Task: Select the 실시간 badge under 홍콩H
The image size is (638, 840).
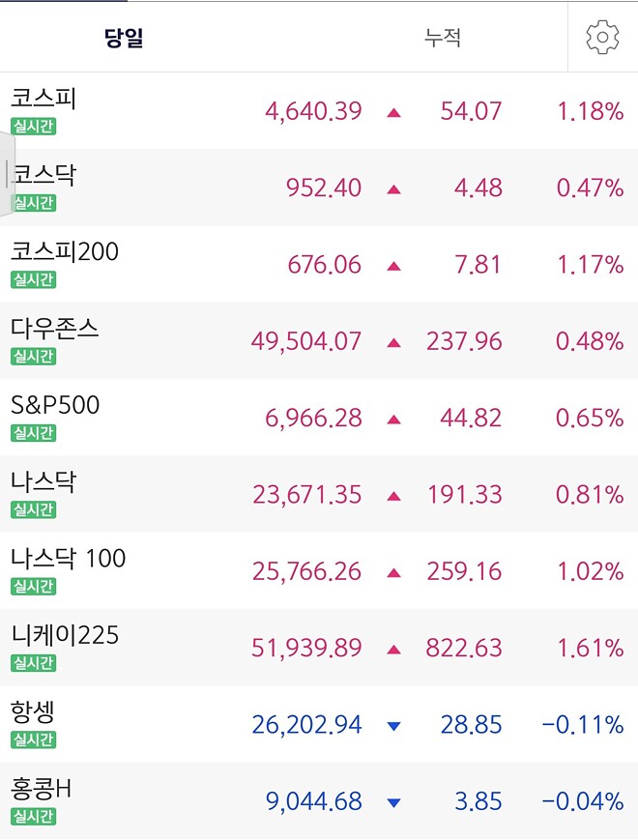Action: point(32,817)
